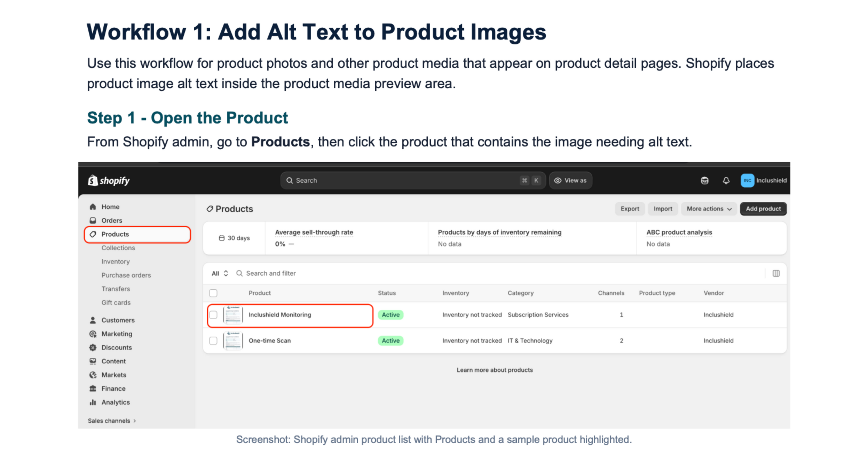This screenshot has width=868, height=474.
Task: Open Learn more about products link
Action: (495, 370)
